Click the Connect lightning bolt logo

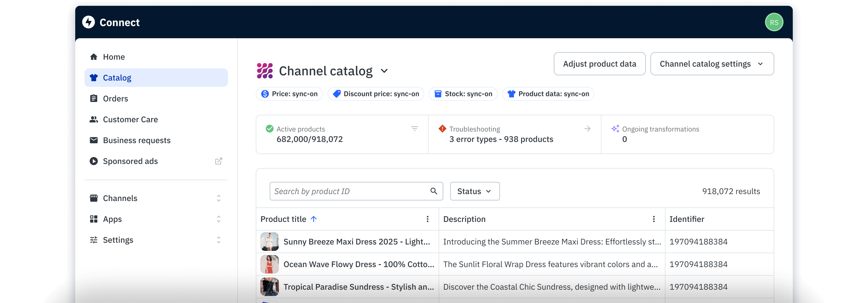(89, 22)
